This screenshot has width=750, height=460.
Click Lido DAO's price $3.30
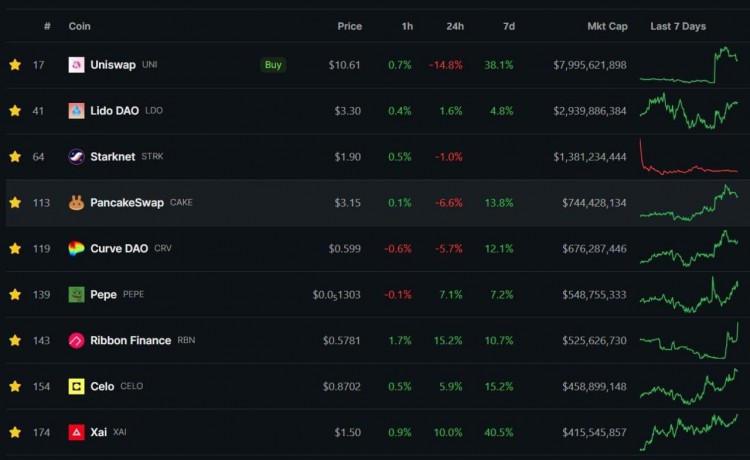pyautogui.click(x=348, y=110)
